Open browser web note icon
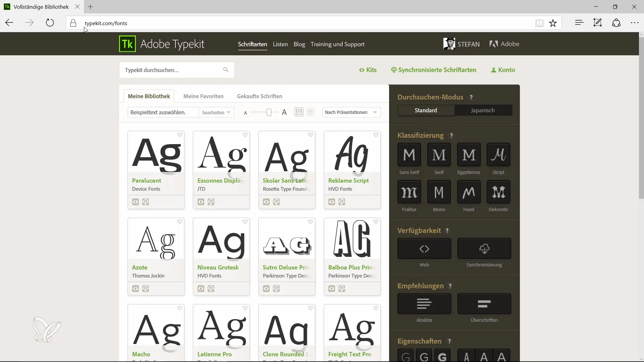This screenshot has width=644, height=362. pos(598,23)
